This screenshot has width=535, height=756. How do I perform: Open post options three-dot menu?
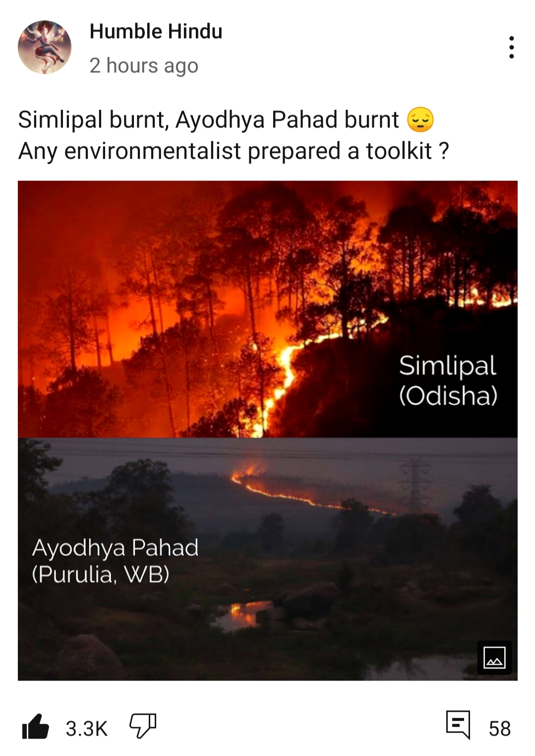511,47
